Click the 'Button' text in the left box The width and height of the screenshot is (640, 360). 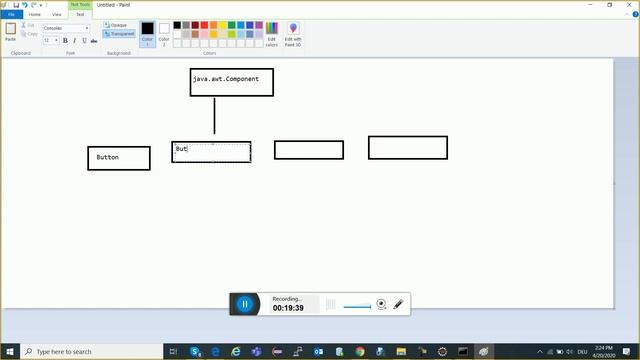tap(108, 157)
